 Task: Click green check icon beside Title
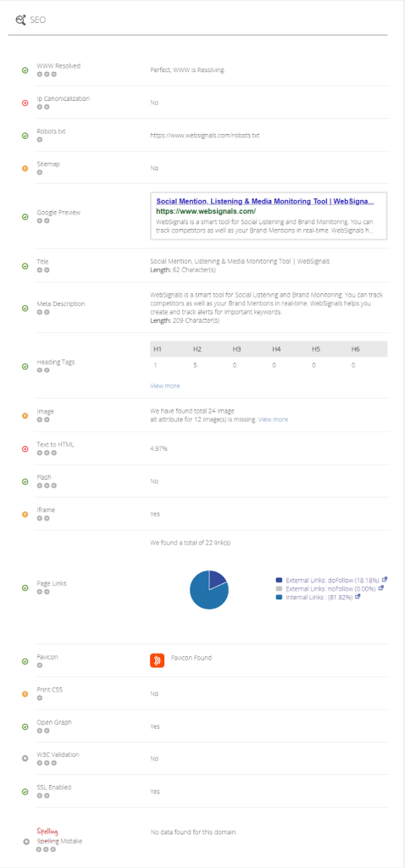(25, 265)
